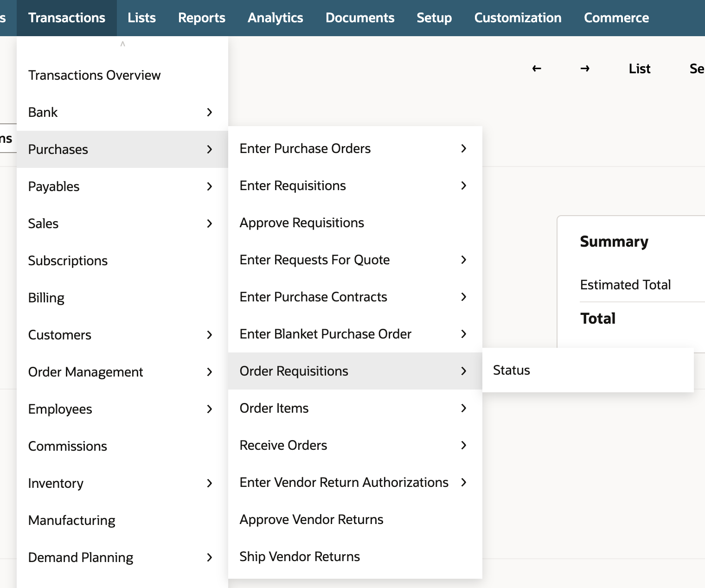The height and width of the screenshot is (588, 705).
Task: Open the Analytics menu
Action: 276,18
